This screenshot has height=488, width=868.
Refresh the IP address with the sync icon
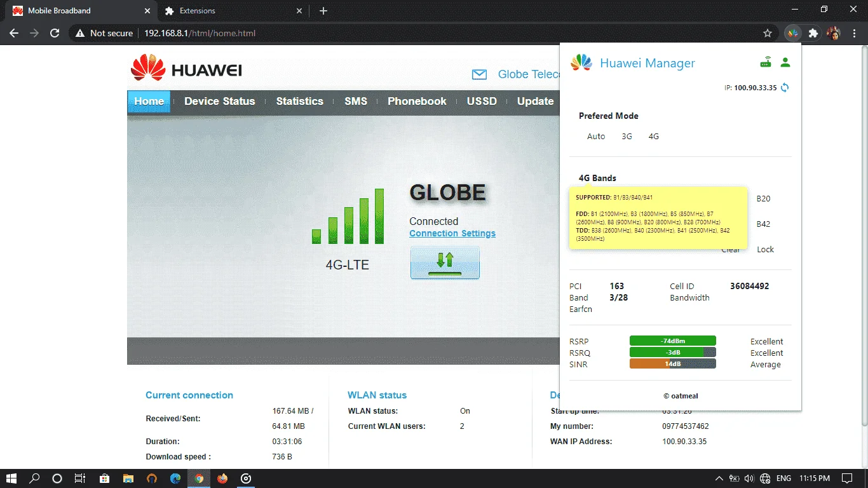785,88
